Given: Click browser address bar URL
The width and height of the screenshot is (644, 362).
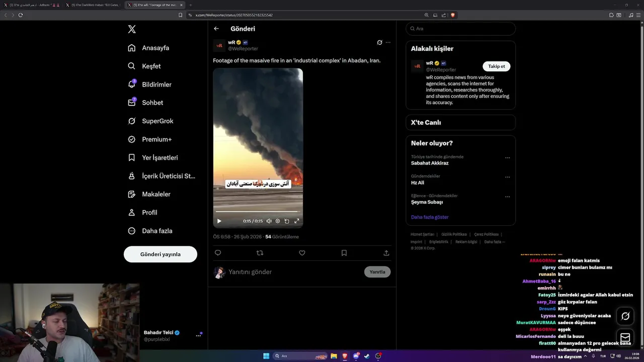Looking at the screenshot, I should pos(234,15).
